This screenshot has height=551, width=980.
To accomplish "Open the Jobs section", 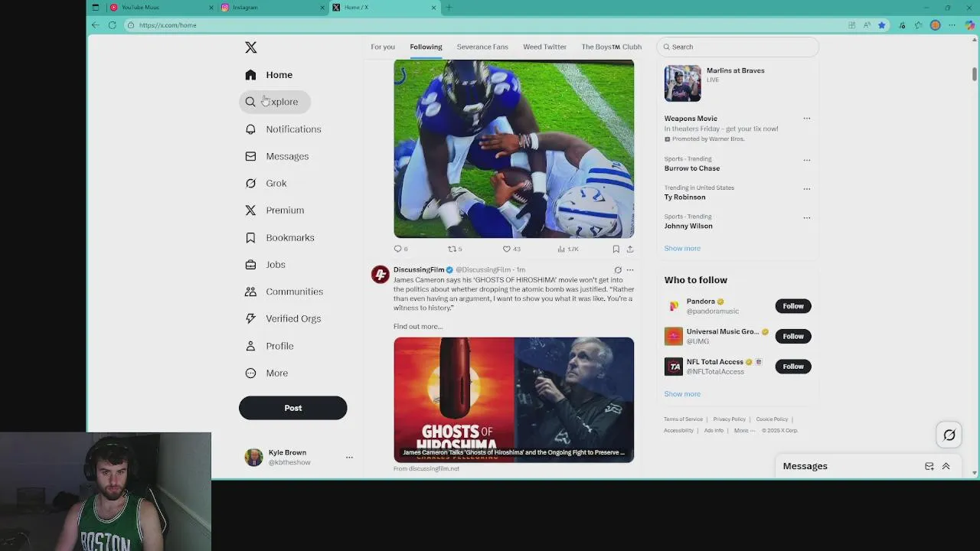I will 265,265.
